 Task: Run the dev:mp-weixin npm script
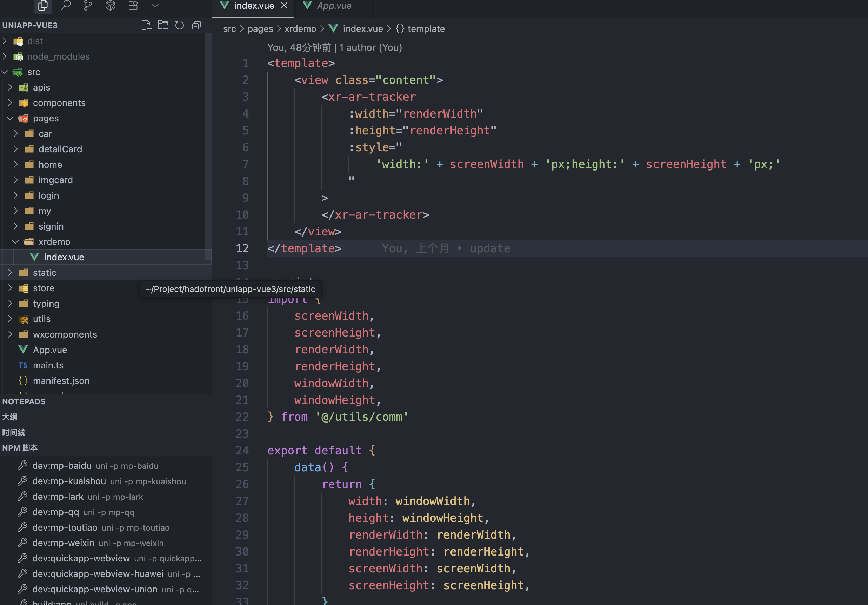[x=63, y=543]
